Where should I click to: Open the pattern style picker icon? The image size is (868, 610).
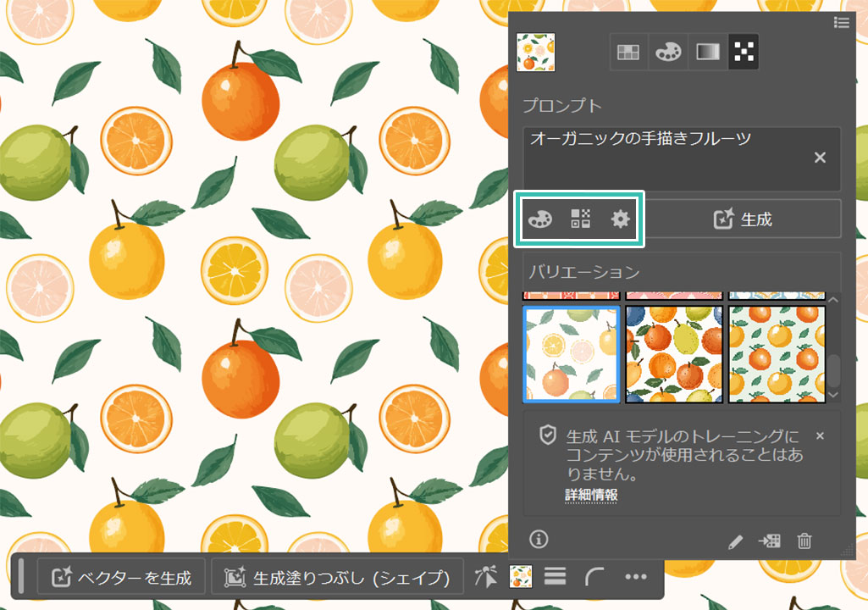click(x=580, y=219)
